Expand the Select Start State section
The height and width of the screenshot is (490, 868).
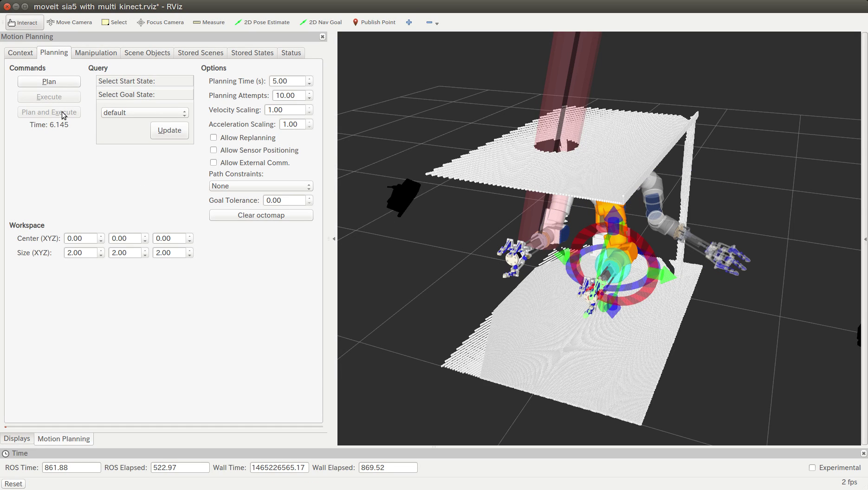tap(145, 81)
